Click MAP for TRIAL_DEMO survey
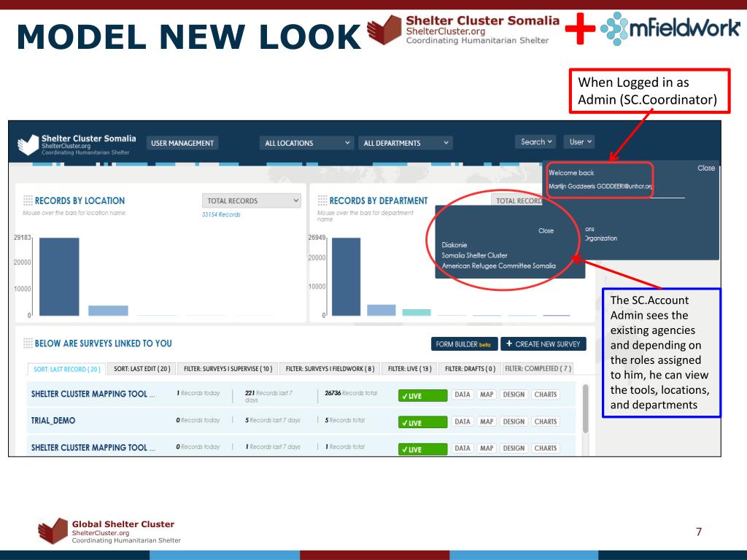The height and width of the screenshot is (560, 747). point(487,422)
